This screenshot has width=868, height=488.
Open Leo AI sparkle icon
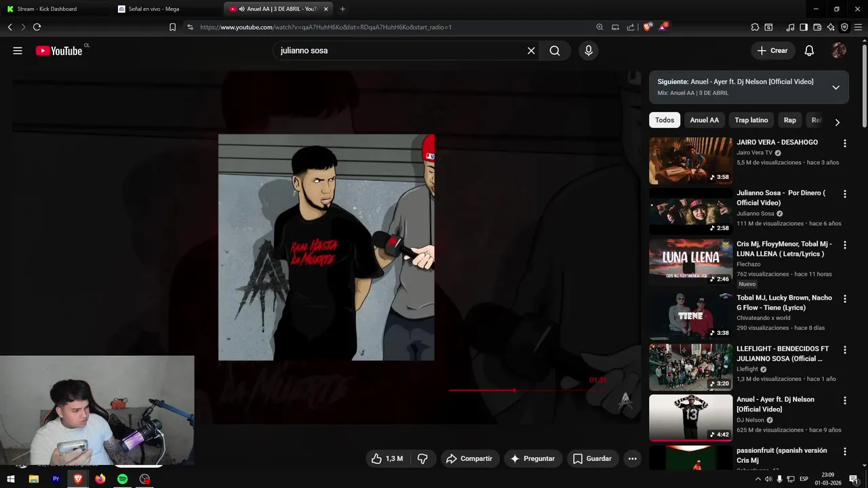pos(831,27)
